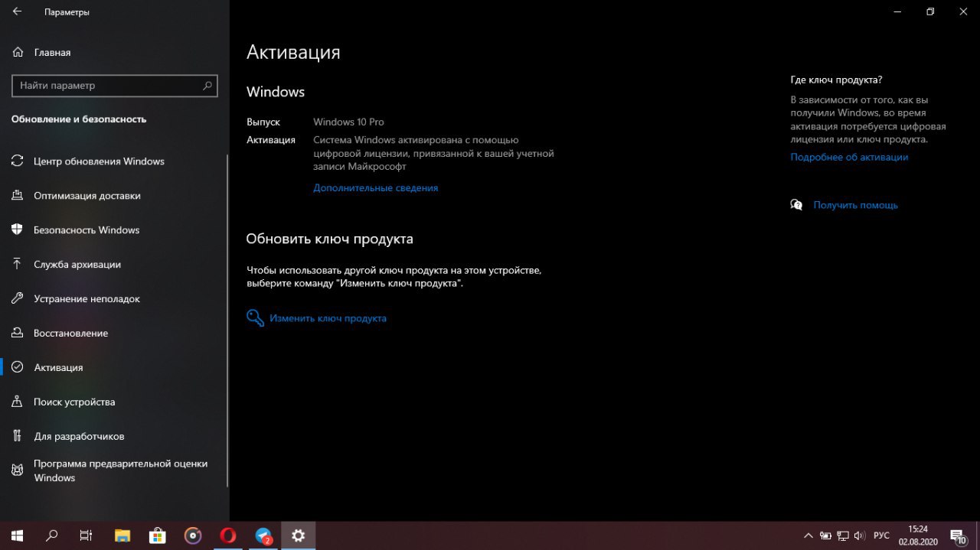This screenshot has height=550, width=980.
Task: Click the magnifier icon in the search box
Action: tap(207, 86)
